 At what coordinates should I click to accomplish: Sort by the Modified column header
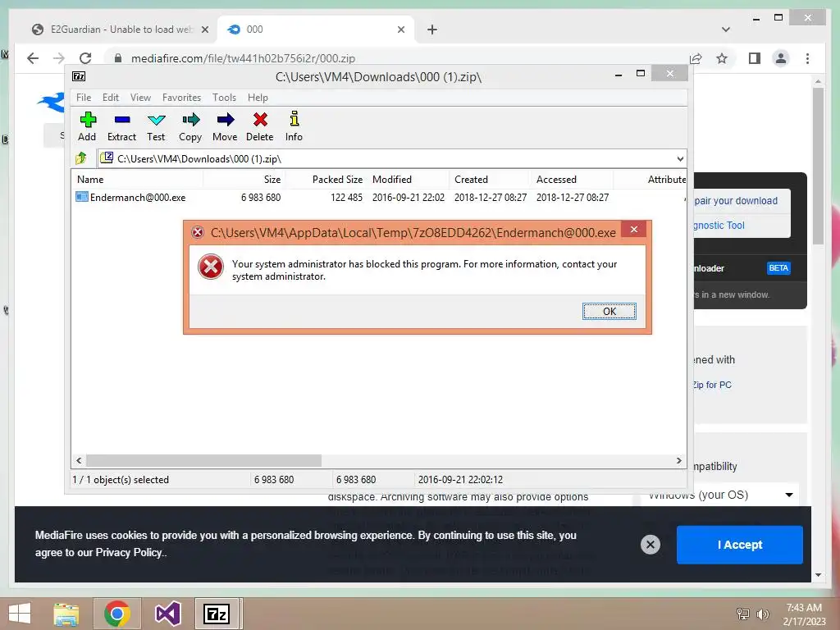[409, 180]
